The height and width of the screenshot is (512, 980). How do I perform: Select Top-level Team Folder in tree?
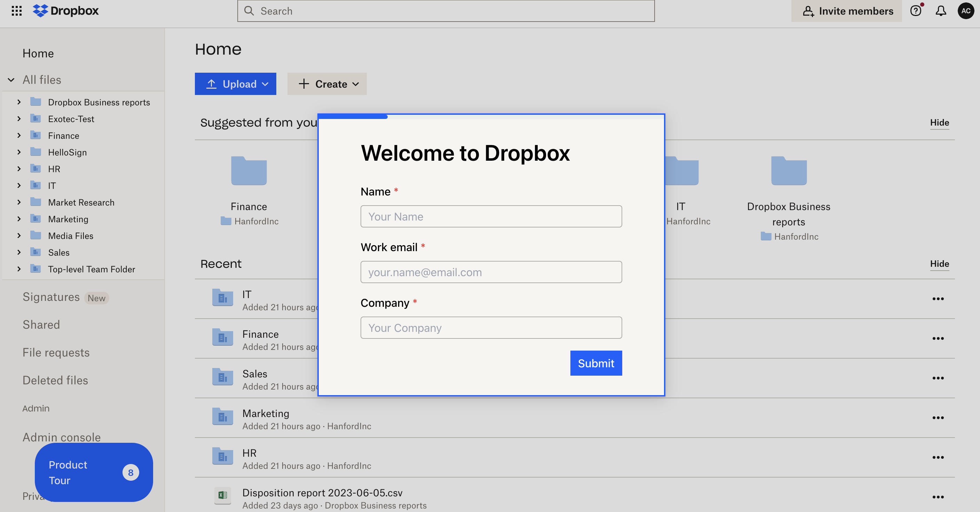coord(91,269)
